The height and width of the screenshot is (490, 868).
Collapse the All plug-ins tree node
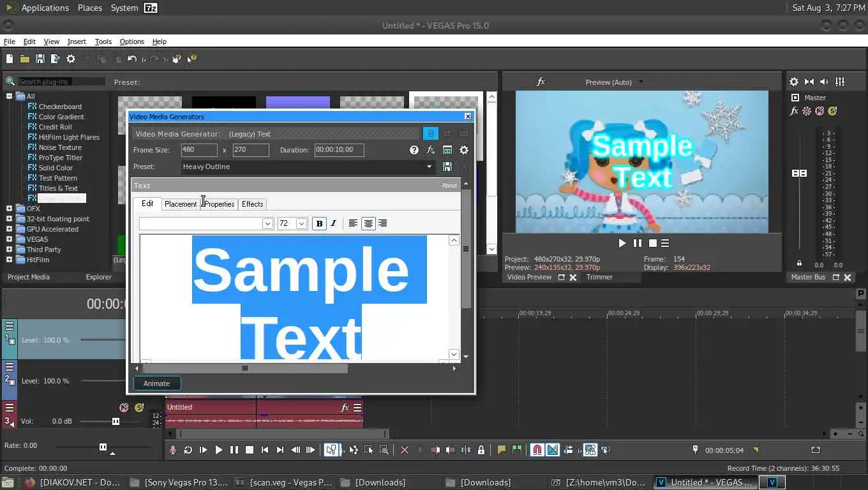click(9, 96)
